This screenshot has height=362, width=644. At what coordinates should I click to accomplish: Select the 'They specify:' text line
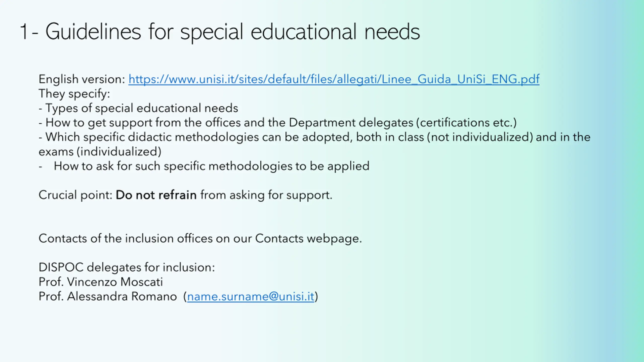pyautogui.click(x=74, y=94)
